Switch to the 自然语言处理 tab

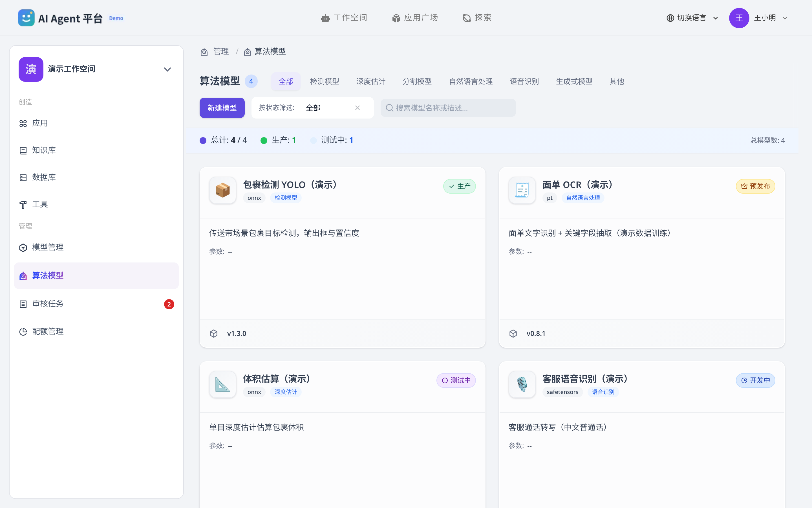(x=471, y=81)
